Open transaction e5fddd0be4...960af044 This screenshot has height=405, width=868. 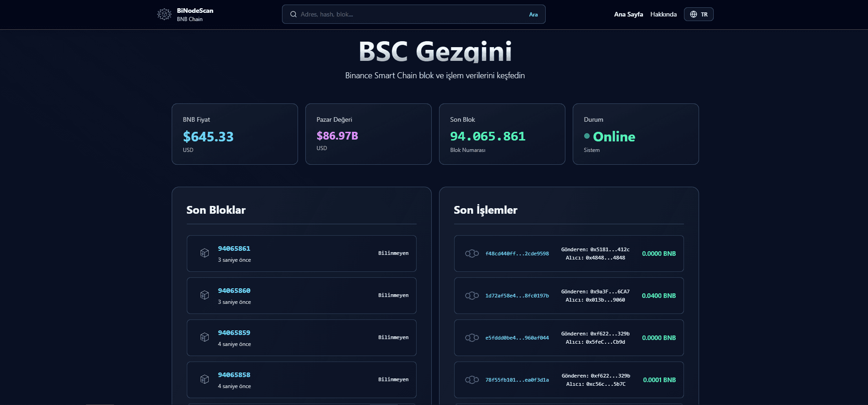tap(517, 338)
